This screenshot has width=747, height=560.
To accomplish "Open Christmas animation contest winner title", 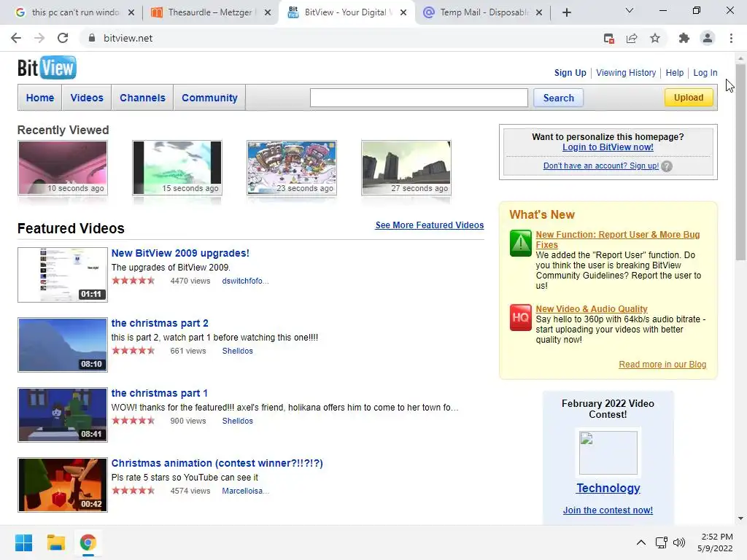I will point(217,463).
